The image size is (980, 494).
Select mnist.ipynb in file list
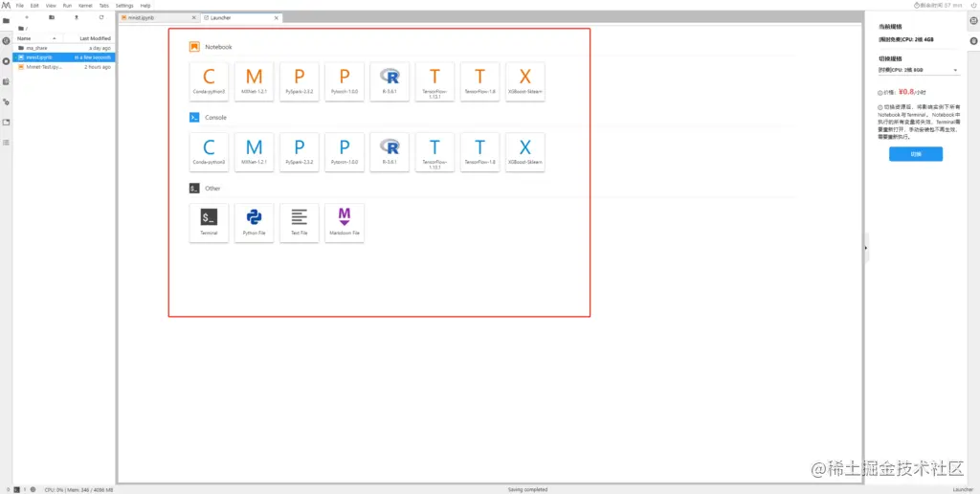[64, 56]
